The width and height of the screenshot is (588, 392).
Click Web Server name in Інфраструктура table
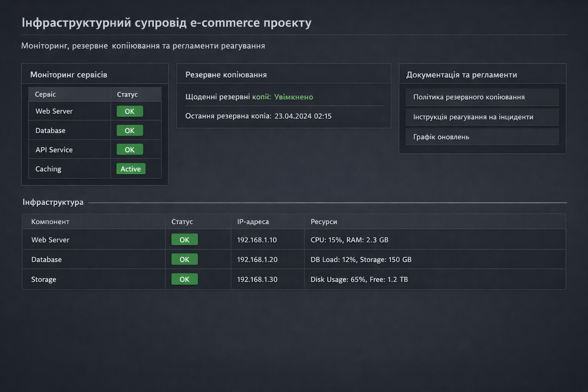click(x=50, y=240)
